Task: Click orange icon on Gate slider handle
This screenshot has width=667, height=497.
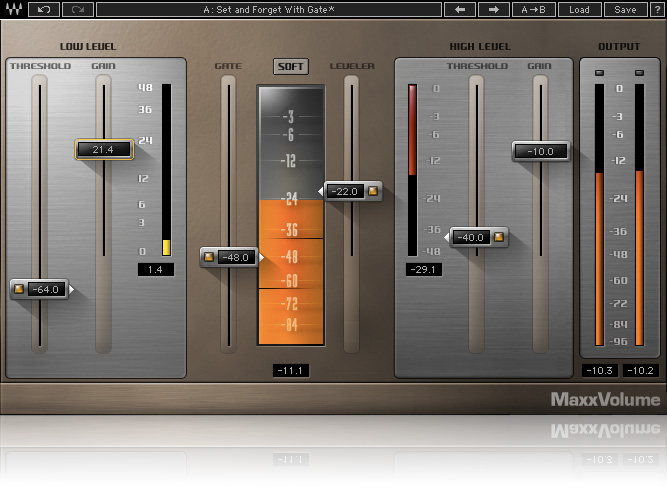Action: click(210, 257)
